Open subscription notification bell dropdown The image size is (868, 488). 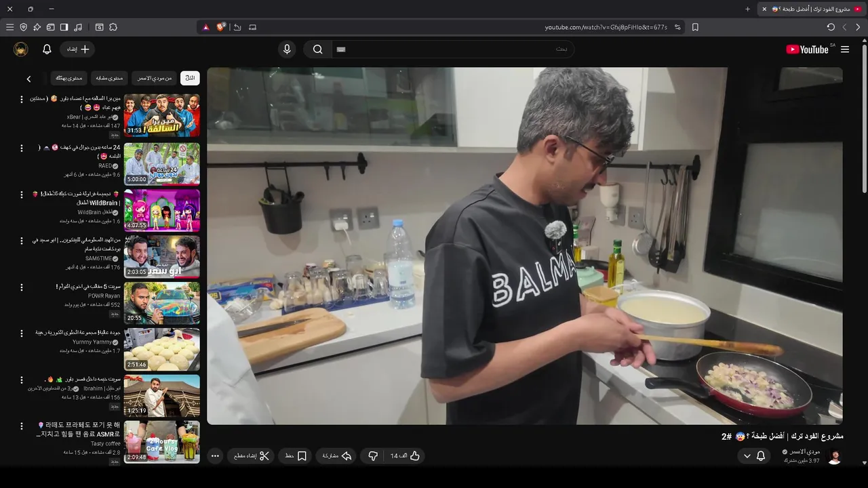tap(754, 456)
